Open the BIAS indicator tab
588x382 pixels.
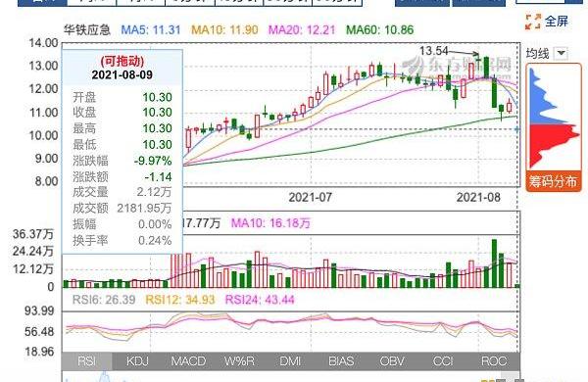[341, 361]
